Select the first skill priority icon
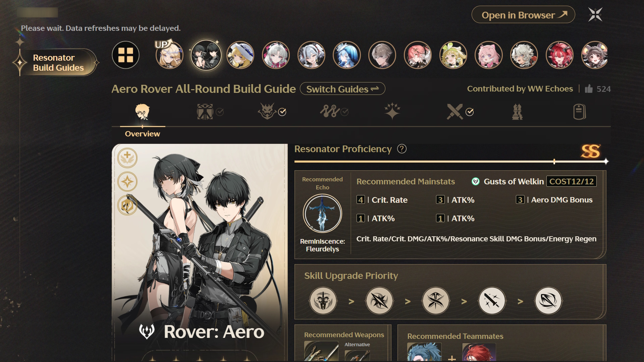The height and width of the screenshot is (362, 644). 323,301
